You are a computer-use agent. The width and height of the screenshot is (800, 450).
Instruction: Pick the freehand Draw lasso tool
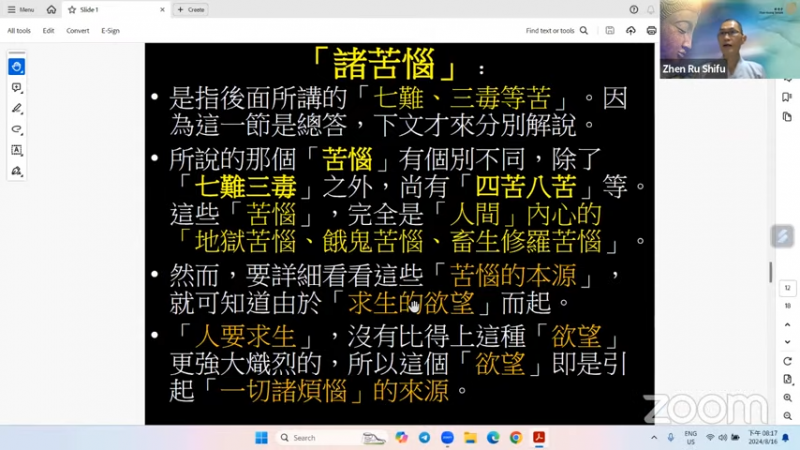click(17, 129)
